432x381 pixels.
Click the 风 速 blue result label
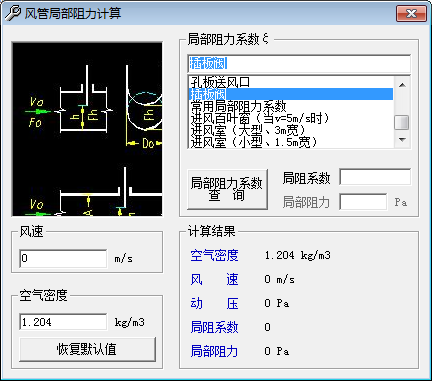click(214, 279)
